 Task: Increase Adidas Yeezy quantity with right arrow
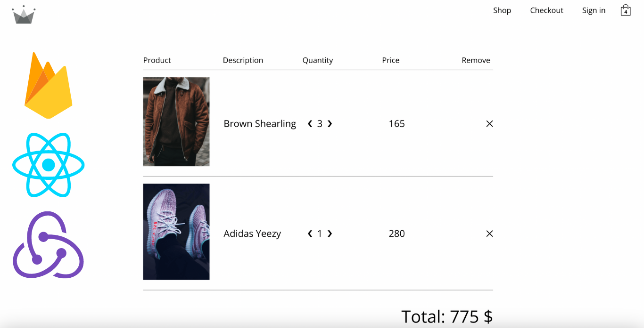point(330,233)
